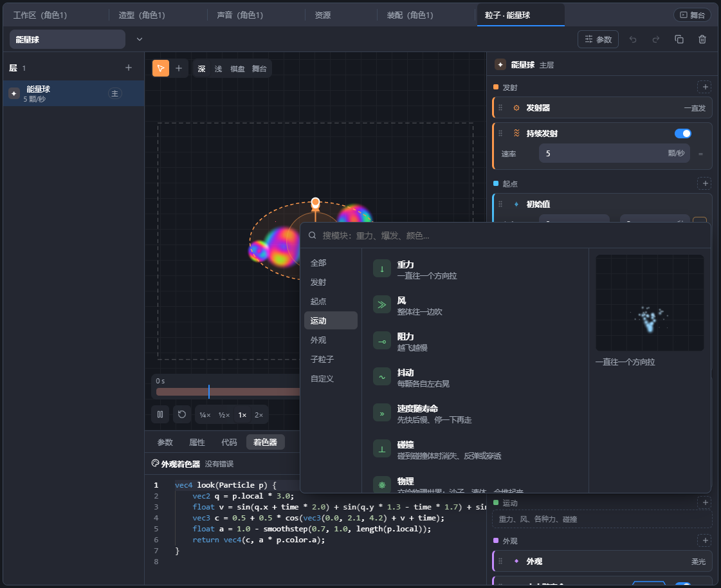The width and height of the screenshot is (721, 588).
Task: Open the 代码 tab
Action: click(229, 442)
